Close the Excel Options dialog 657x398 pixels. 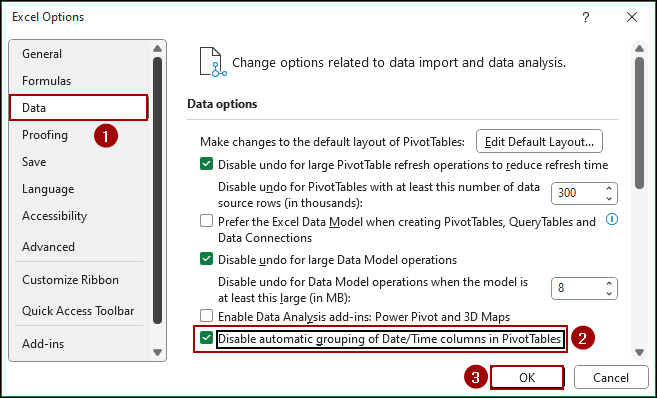click(632, 17)
